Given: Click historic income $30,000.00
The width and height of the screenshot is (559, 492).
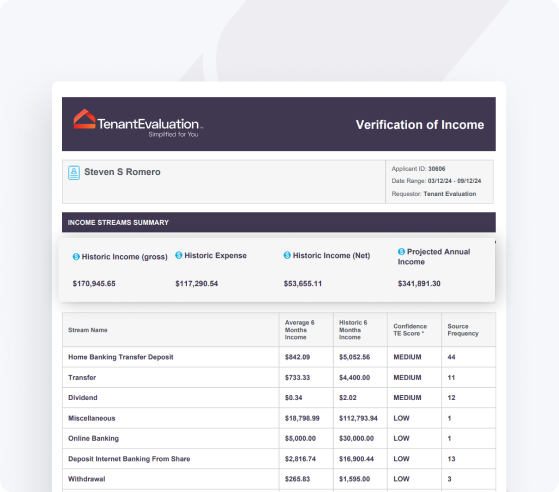Looking at the screenshot, I should click(x=356, y=439).
